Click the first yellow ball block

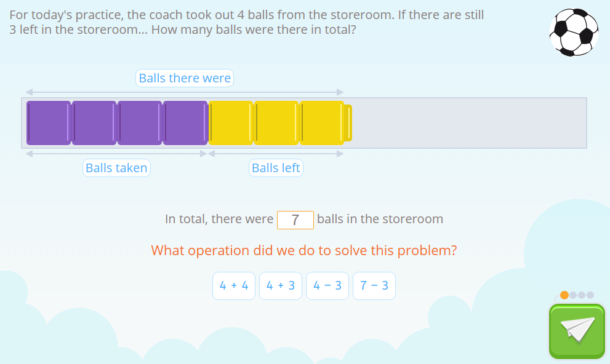point(231,122)
